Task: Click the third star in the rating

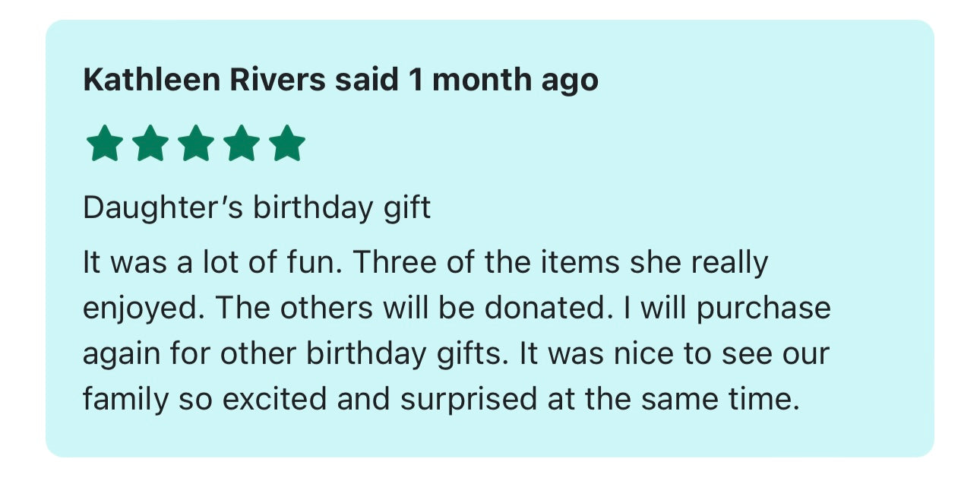Action: [195, 144]
